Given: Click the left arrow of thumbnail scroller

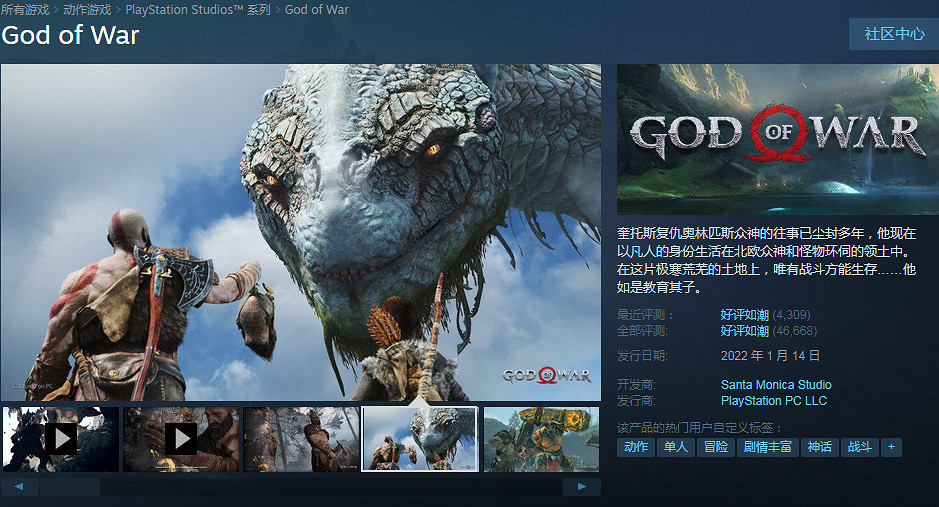Looking at the screenshot, I should tap(20, 487).
